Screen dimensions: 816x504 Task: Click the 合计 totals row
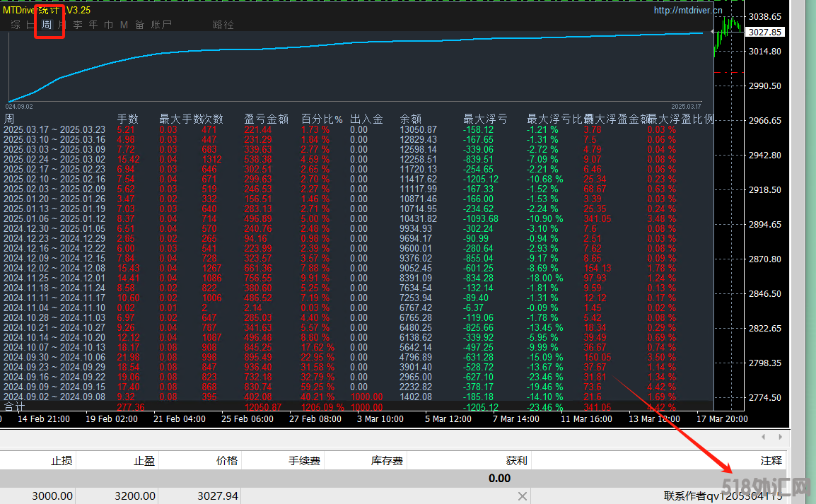(14, 407)
